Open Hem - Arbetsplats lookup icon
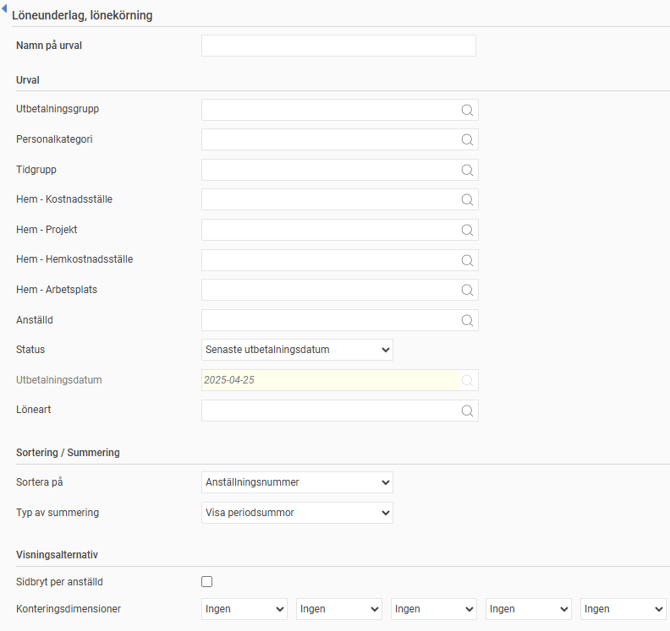 467,290
